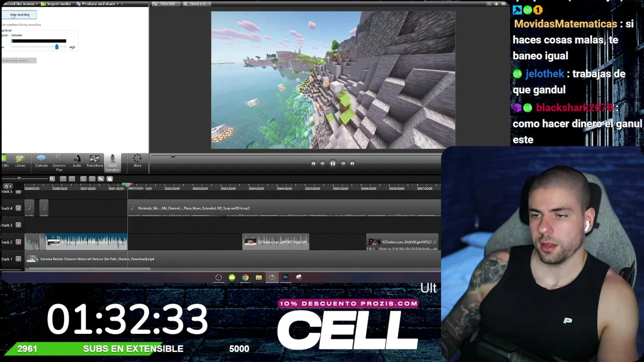Viewport: 644px width, 362px height.
Task: Click the Paste icon on timeline toolbar
Action: pyautogui.click(x=109, y=179)
